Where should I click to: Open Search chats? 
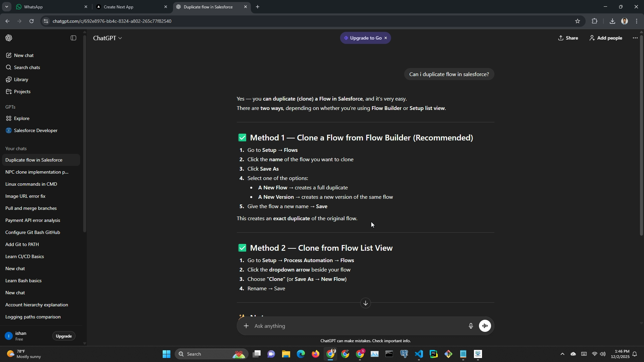(x=27, y=67)
